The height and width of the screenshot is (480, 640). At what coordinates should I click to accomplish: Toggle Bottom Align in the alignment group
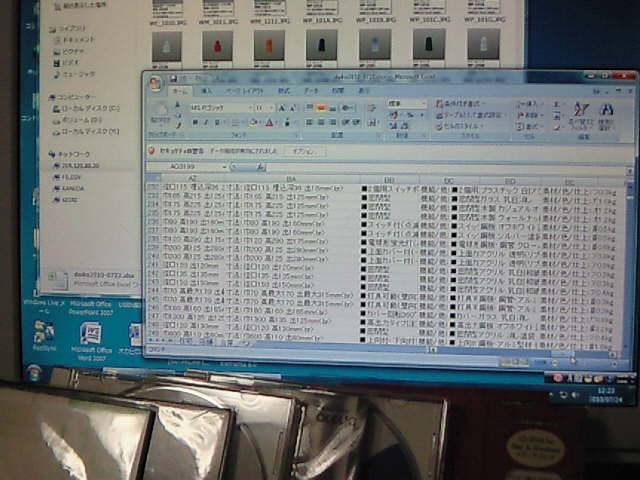[x=333, y=108]
